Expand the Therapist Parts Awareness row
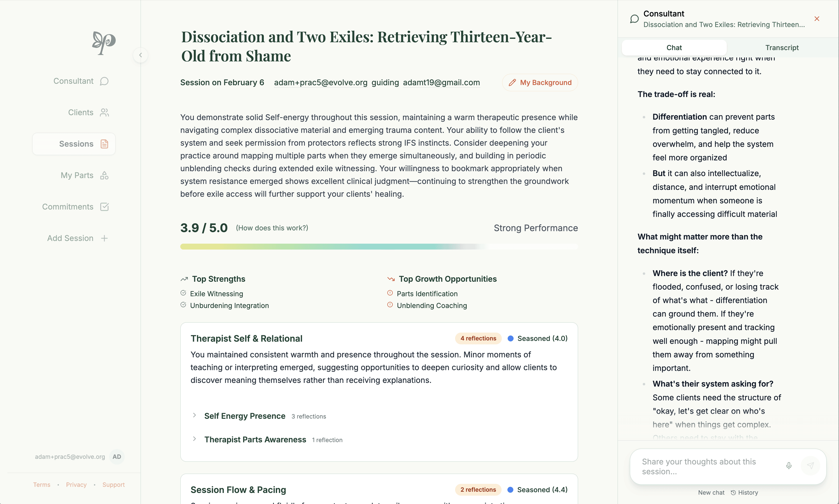 click(x=194, y=439)
